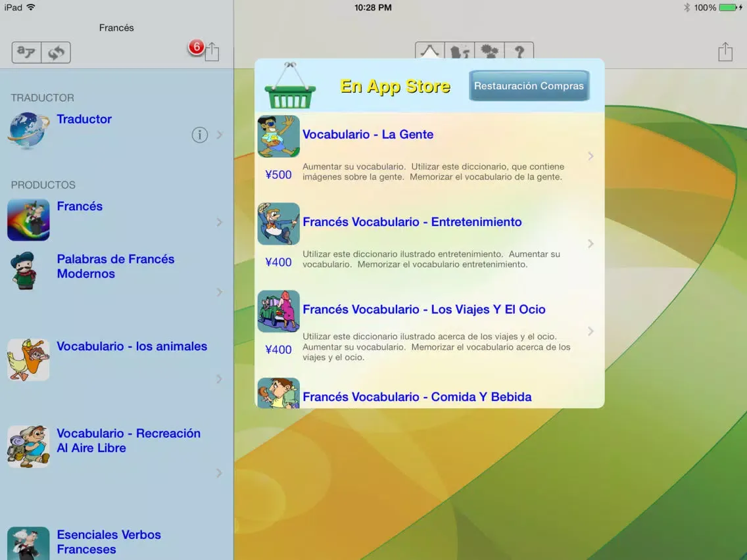Tap the Bluetooth icon in the status bar
Viewport: 747px width, 560px height.
pyautogui.click(x=687, y=8)
